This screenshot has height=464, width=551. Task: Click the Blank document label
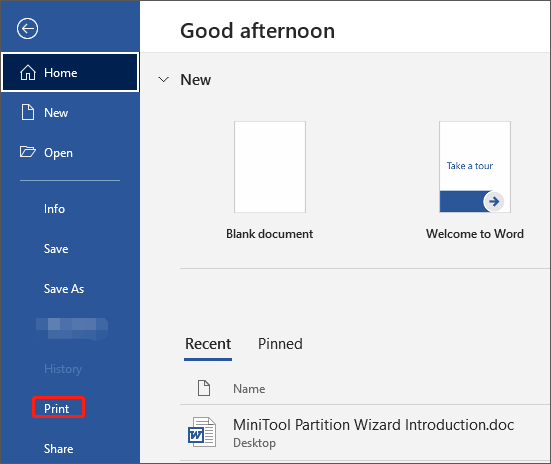(x=270, y=234)
